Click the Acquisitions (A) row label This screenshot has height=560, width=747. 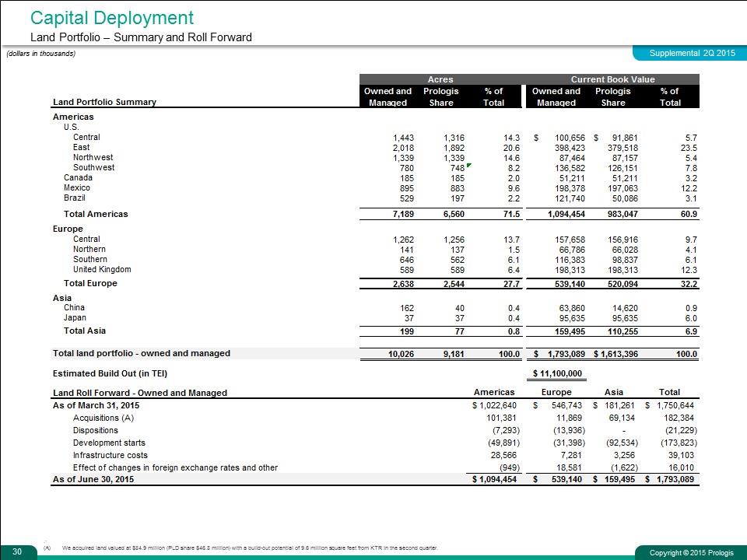[103, 418]
